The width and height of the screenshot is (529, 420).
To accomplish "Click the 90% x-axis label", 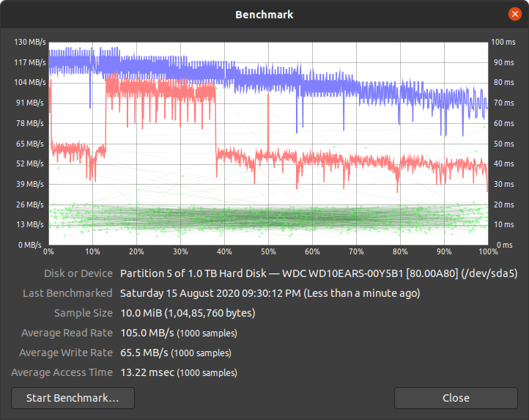I will pos(444,252).
